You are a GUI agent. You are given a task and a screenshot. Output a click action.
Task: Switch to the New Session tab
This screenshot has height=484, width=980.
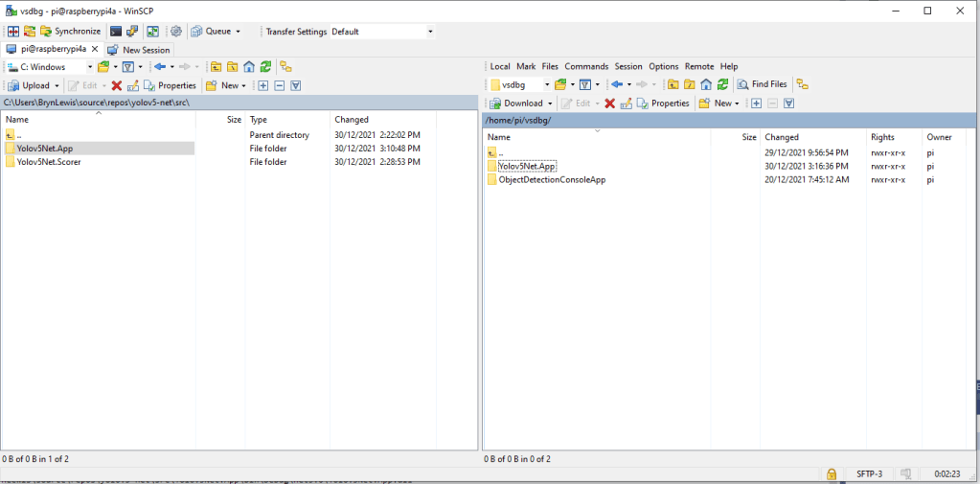pyautogui.click(x=140, y=50)
